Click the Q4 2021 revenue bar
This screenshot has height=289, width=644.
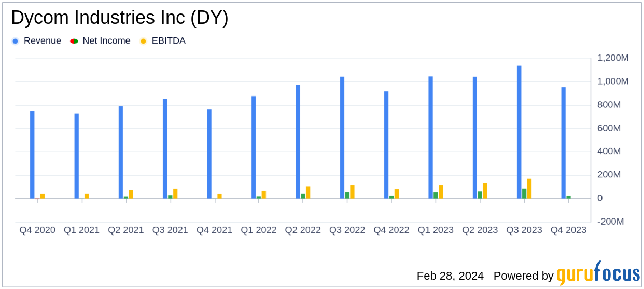coord(209,154)
